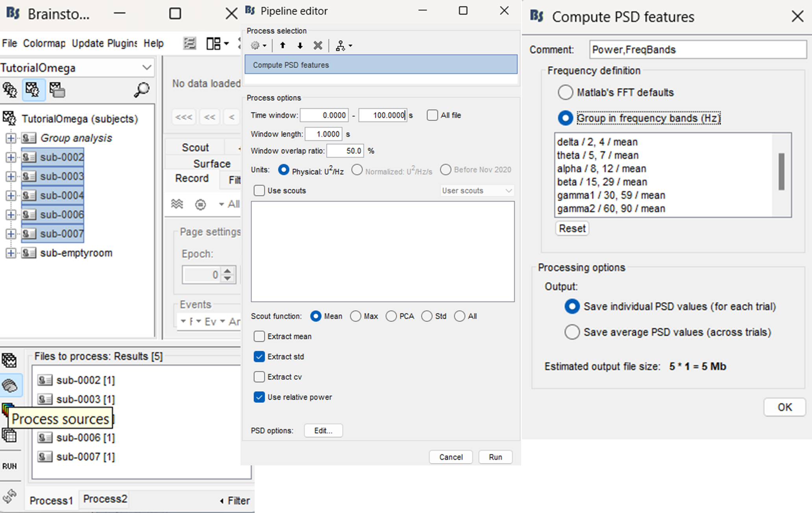The height and width of the screenshot is (513, 812).
Task: Click the search magnifier in database panel
Action: click(142, 90)
